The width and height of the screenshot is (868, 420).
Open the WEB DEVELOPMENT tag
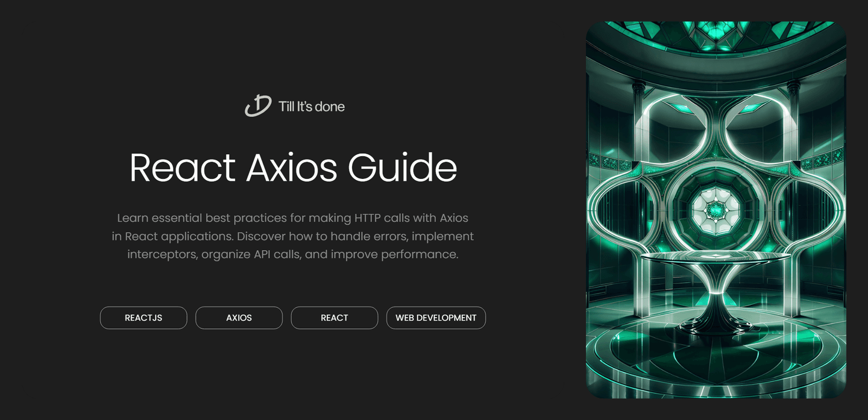click(x=436, y=318)
